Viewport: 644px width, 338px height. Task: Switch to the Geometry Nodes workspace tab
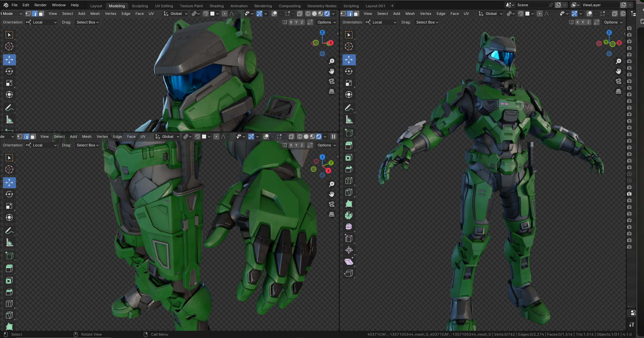click(322, 6)
